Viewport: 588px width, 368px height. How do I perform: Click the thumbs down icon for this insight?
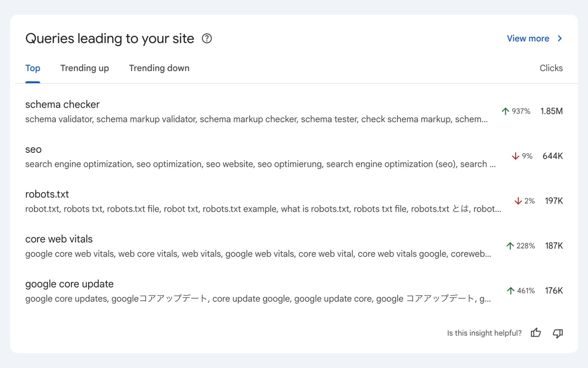click(558, 333)
